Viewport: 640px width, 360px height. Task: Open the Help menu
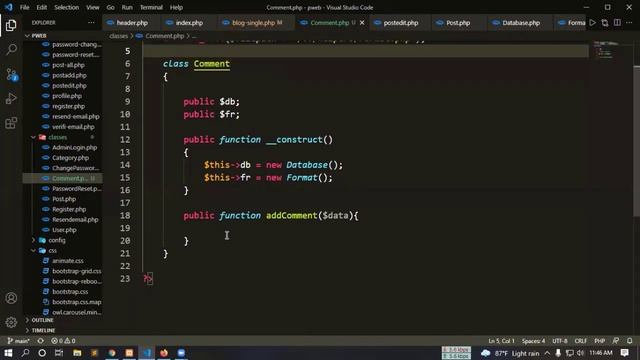[176, 7]
